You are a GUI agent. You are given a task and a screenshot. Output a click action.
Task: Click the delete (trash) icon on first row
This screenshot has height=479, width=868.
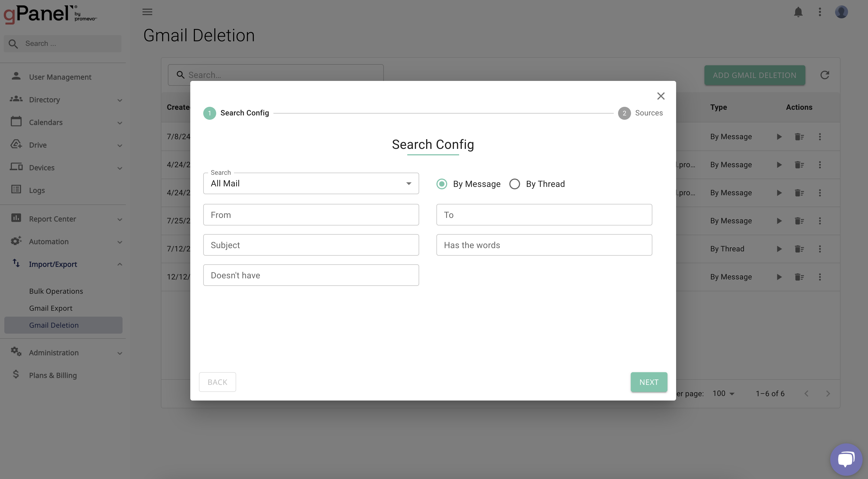[799, 136]
